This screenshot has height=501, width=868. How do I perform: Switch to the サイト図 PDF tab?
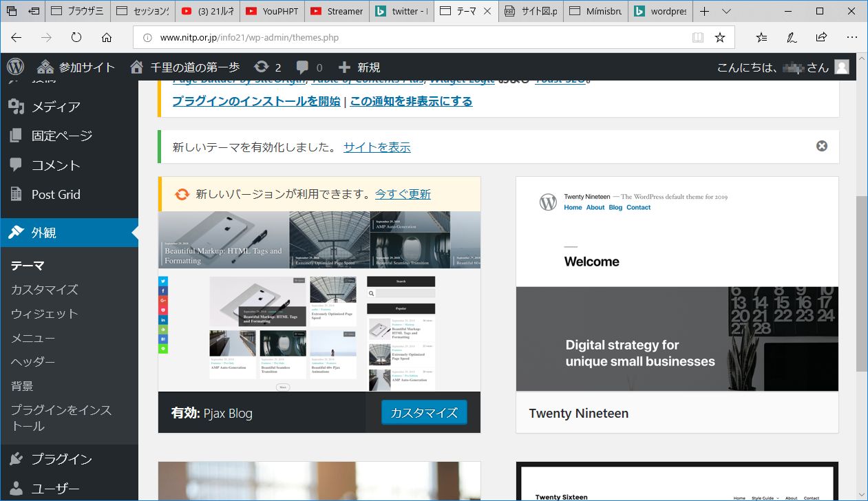click(530, 11)
